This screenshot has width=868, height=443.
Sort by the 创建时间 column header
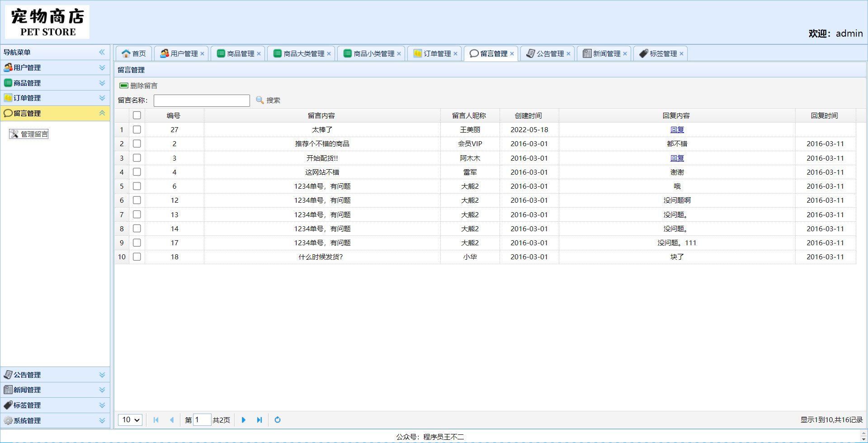tap(529, 115)
